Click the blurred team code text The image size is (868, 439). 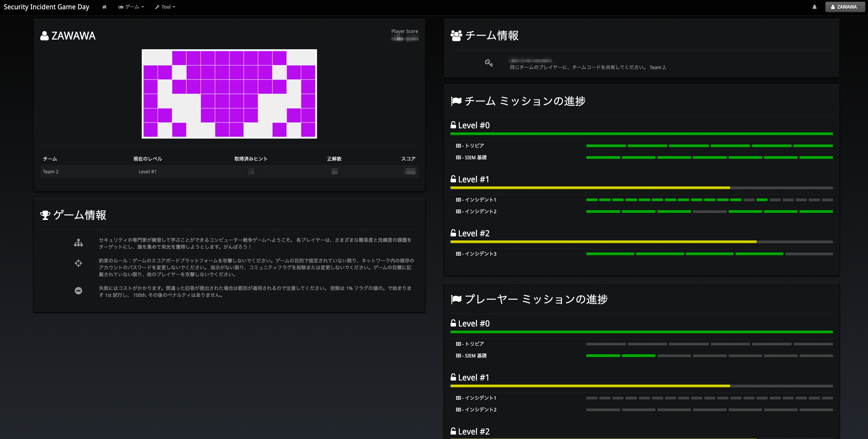530,61
